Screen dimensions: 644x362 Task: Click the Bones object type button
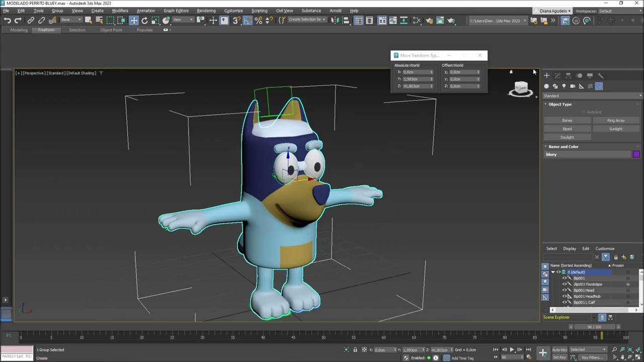click(567, 121)
